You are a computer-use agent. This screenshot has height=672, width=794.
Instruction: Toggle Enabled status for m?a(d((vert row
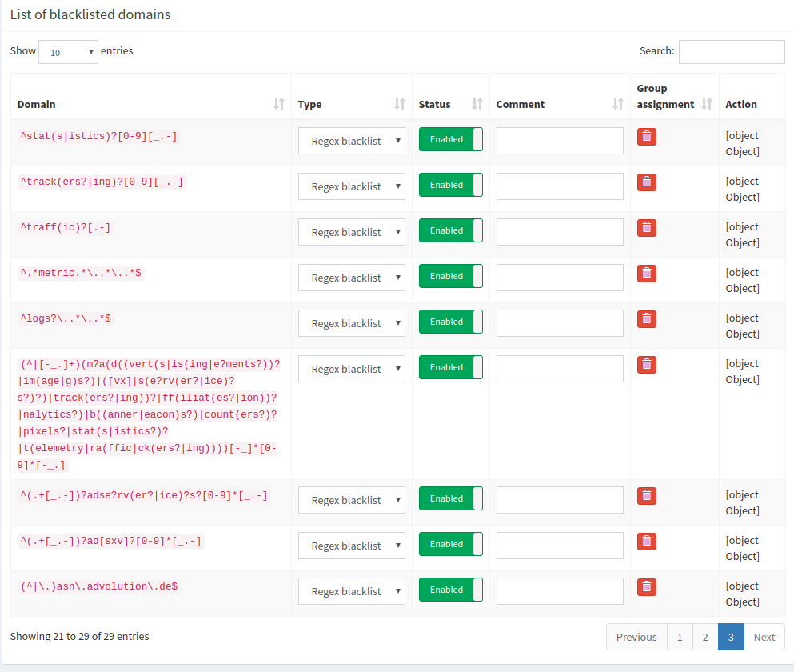click(x=451, y=367)
